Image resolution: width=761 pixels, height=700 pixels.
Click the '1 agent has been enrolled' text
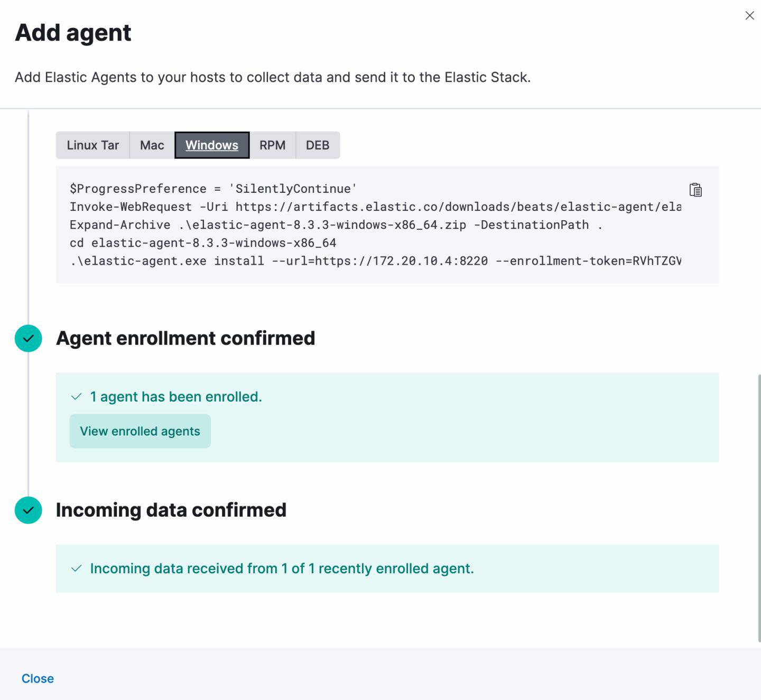click(176, 397)
